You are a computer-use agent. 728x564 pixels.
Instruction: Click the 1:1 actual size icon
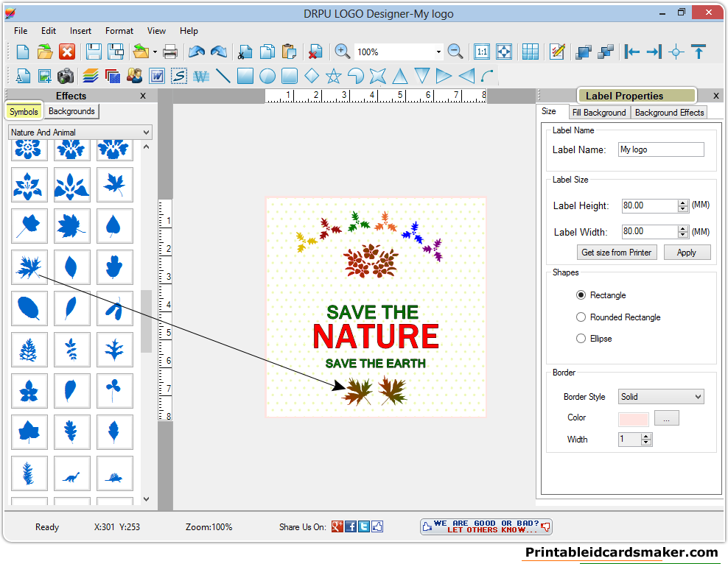coord(482,52)
